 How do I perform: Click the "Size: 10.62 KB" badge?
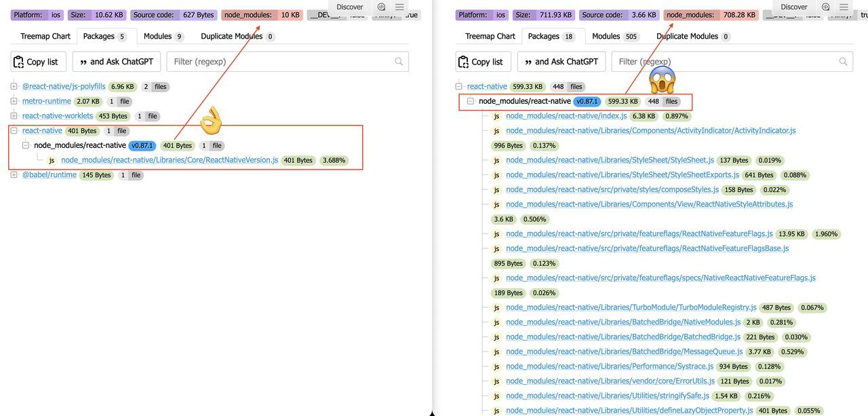point(98,15)
